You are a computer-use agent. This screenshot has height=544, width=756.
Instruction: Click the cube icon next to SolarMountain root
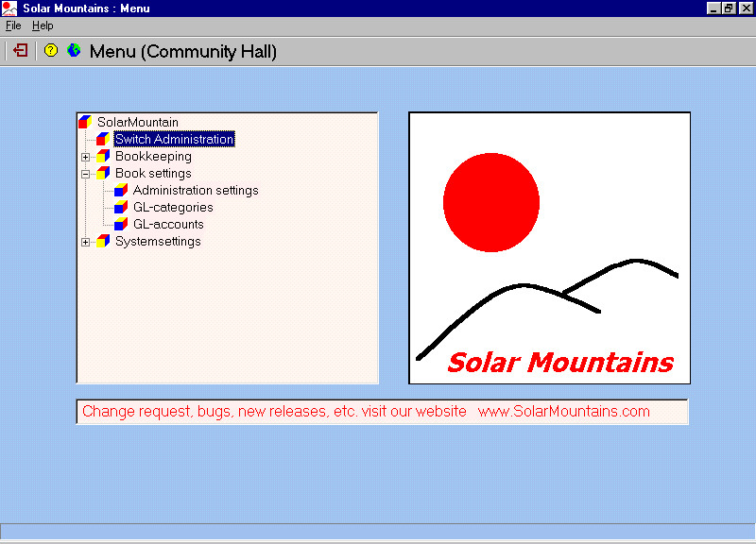[85, 122]
